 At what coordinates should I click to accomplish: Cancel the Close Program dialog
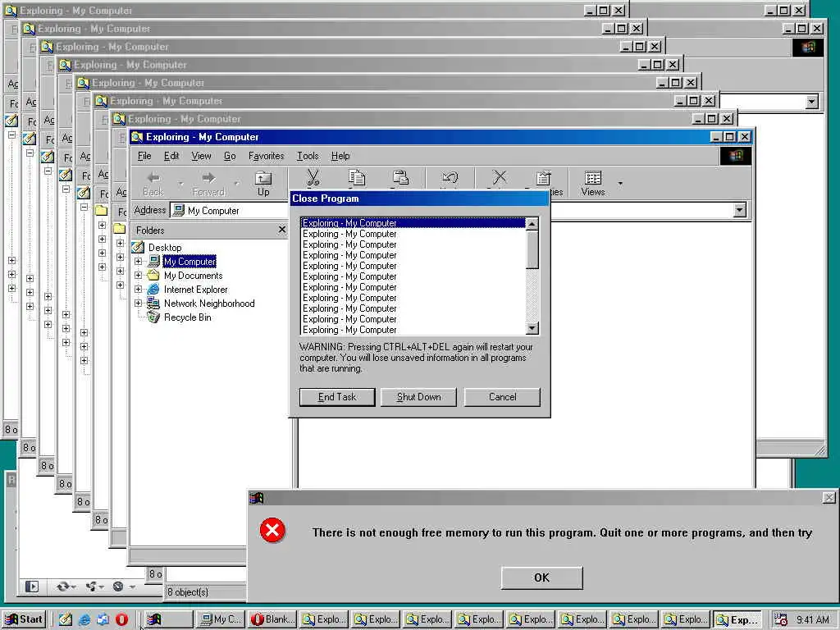[x=503, y=397]
